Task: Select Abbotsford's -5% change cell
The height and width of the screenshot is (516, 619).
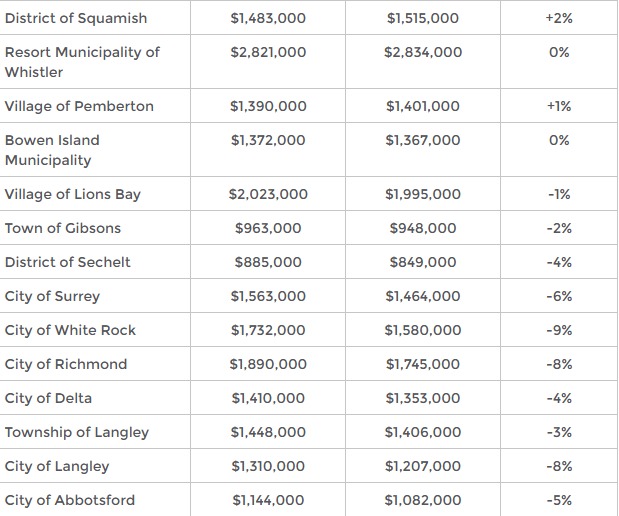Action: pyautogui.click(x=559, y=500)
